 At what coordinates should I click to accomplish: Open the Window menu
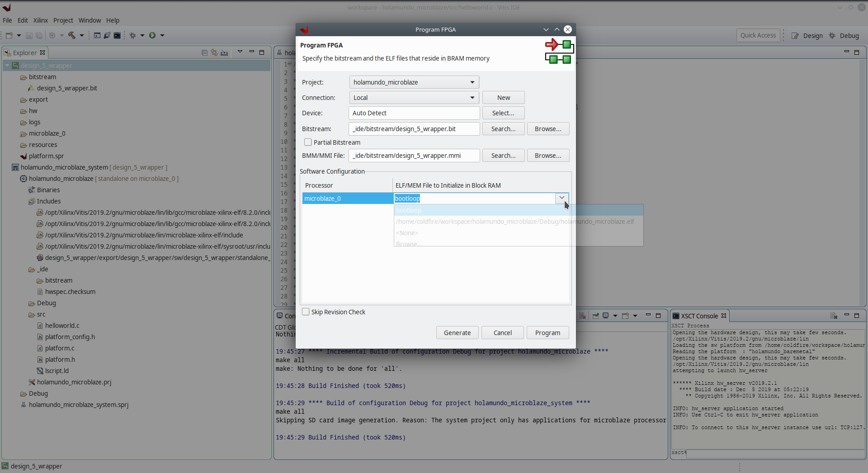click(90, 20)
